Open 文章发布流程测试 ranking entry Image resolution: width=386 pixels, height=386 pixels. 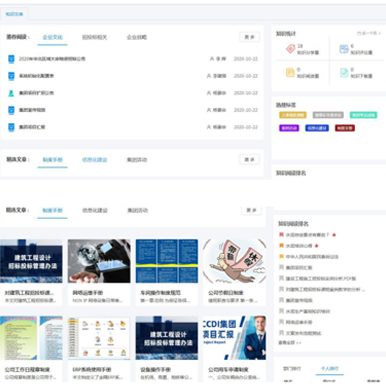(x=303, y=333)
